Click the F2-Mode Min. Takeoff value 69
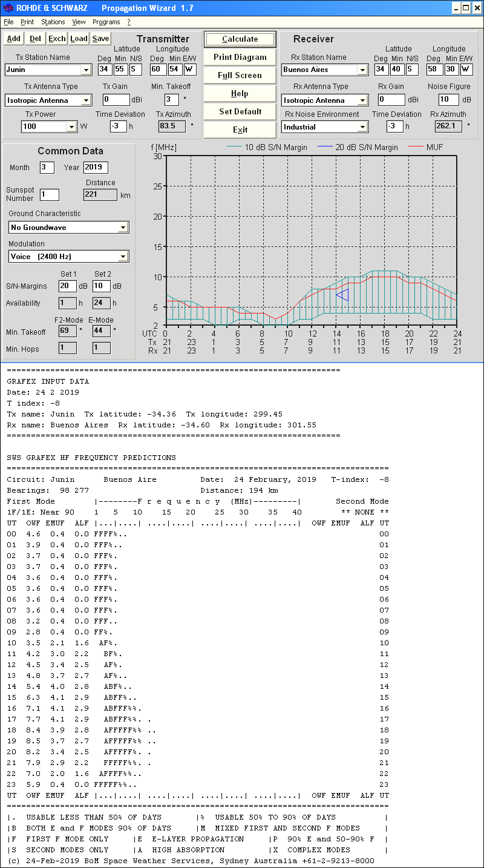Screen dimensions: 484x868 click(67, 330)
